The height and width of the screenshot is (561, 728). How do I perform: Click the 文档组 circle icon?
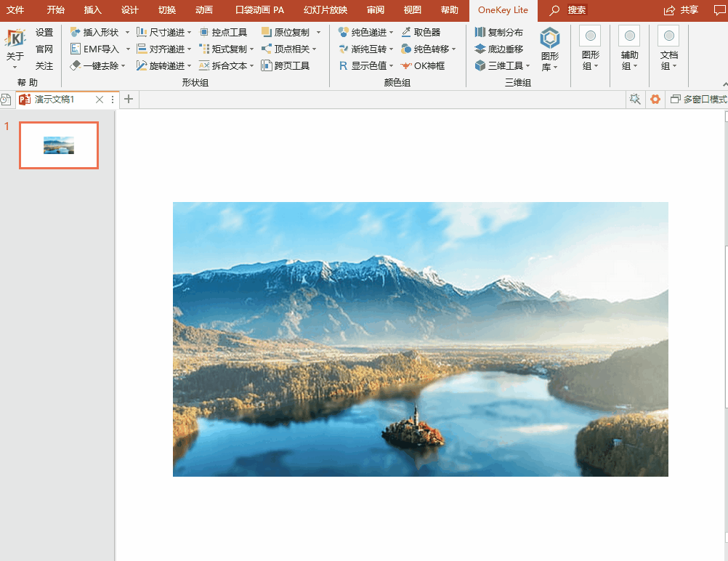[x=669, y=36]
